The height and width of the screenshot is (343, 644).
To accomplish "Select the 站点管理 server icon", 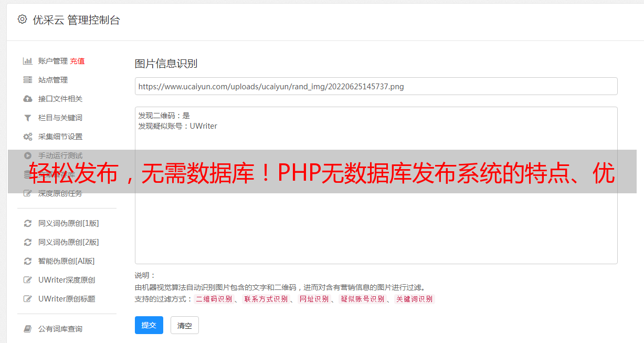I will (x=28, y=80).
